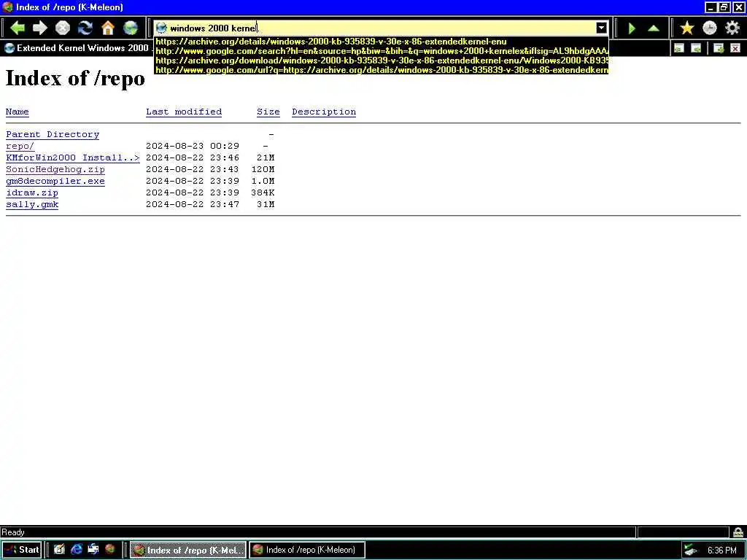Go forward with the right arrow icon
Image resolution: width=747 pixels, height=560 pixels.
(x=40, y=28)
